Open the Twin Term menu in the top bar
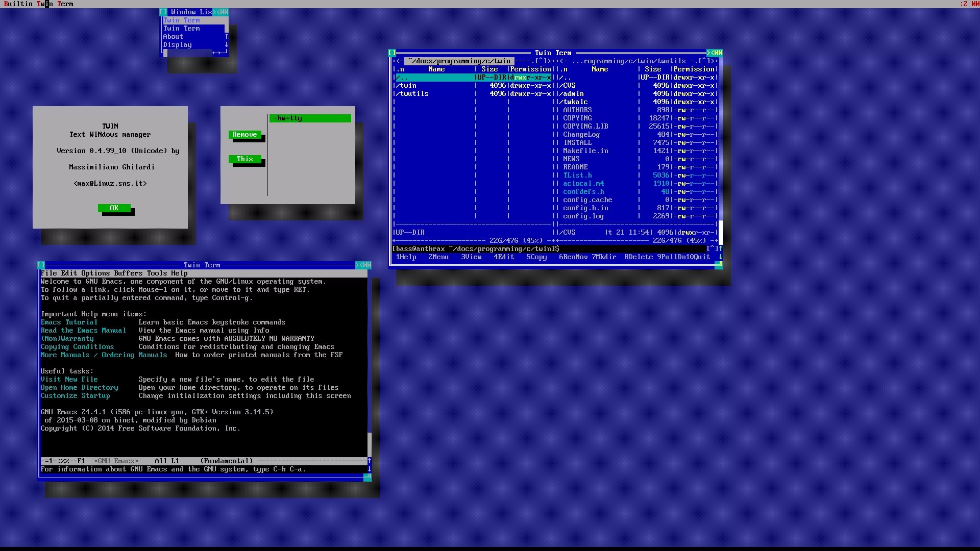This screenshot has width=980, height=551. point(55,4)
